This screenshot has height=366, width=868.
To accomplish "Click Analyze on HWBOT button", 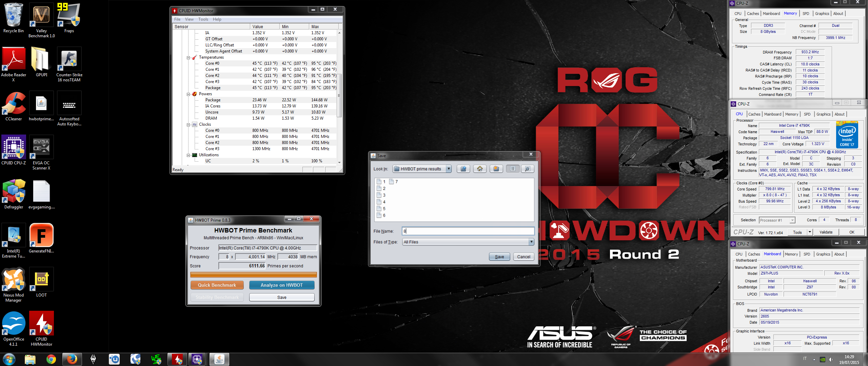I will pyautogui.click(x=282, y=285).
